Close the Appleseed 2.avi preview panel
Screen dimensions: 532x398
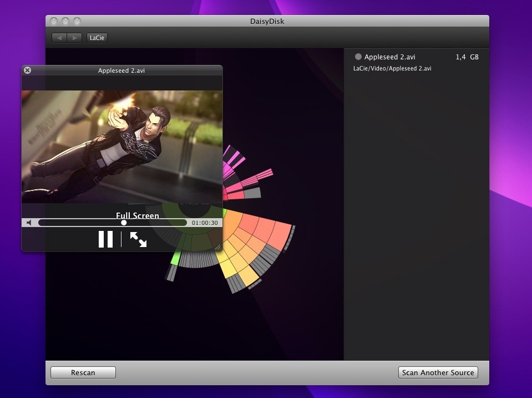tap(28, 70)
